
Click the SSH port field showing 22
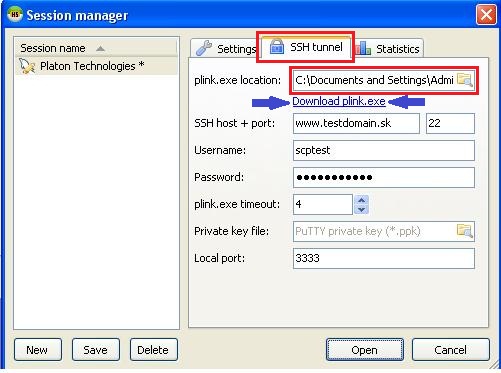tap(450, 123)
